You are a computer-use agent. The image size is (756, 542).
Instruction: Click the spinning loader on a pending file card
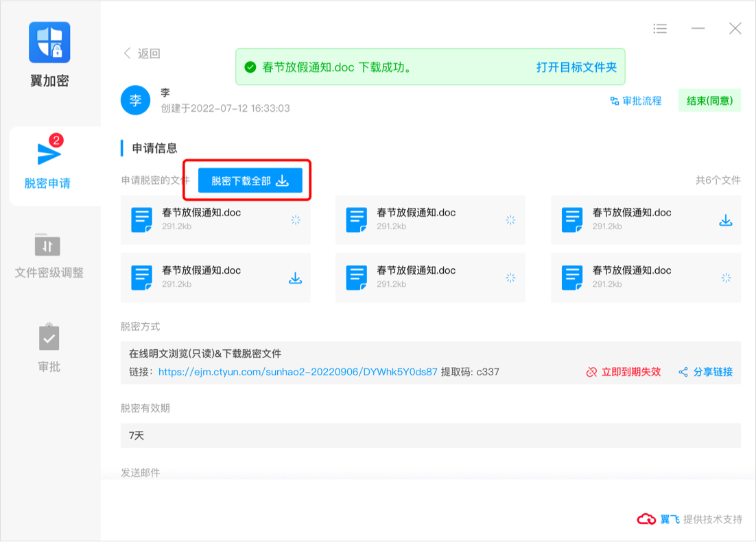click(x=296, y=220)
